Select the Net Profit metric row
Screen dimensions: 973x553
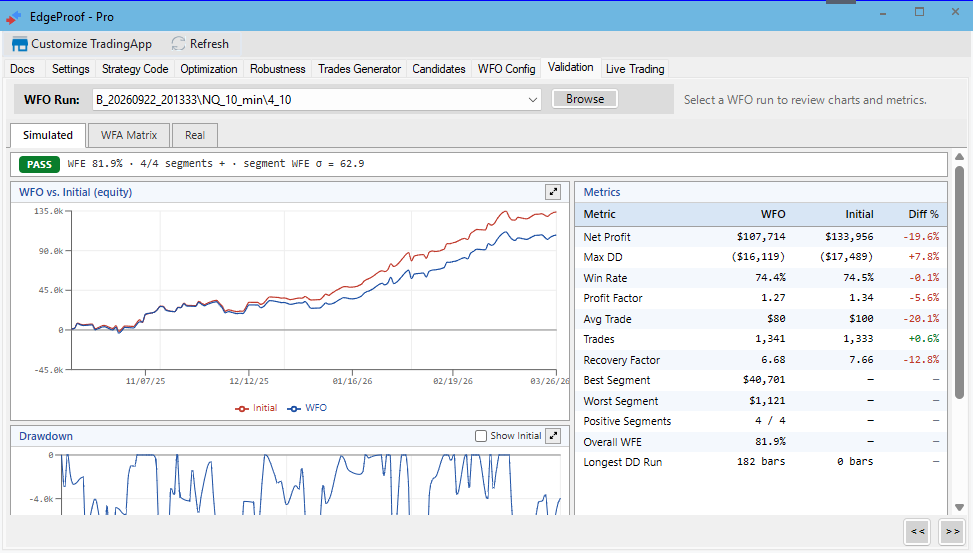(761, 236)
